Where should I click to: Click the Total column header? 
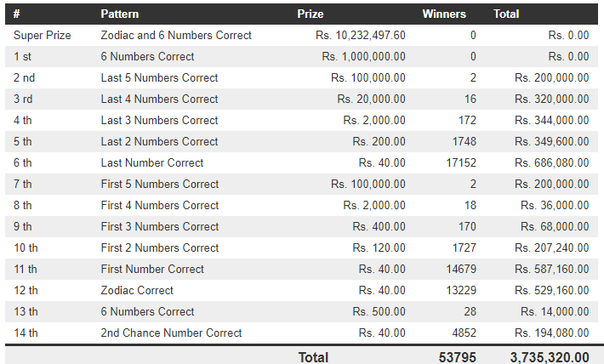pos(506,14)
